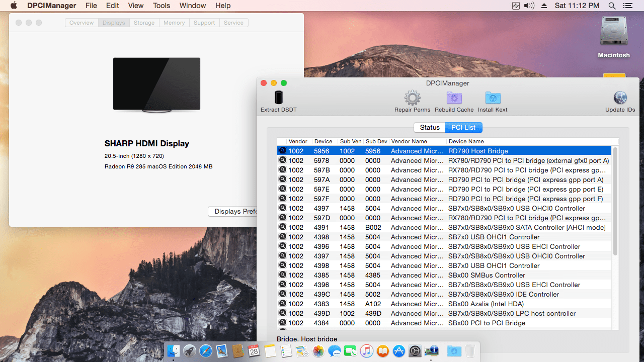Click lookup icon beside IDE Controller 439C

283,294
